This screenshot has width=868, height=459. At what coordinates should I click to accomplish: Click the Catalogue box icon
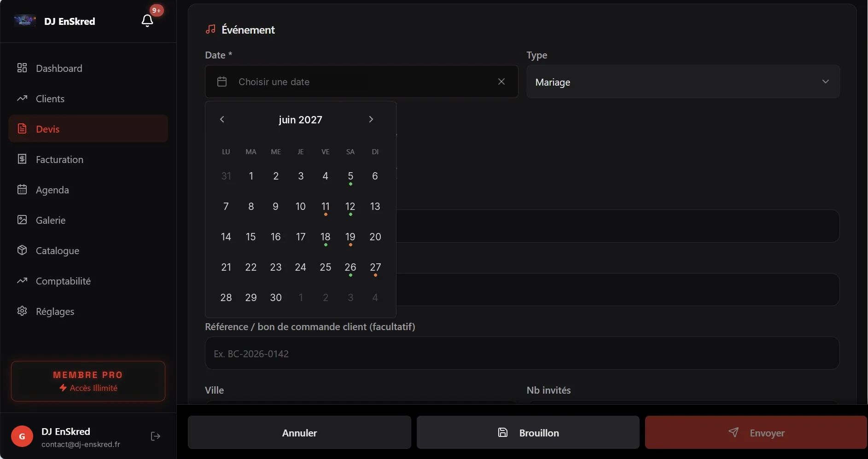[22, 250]
